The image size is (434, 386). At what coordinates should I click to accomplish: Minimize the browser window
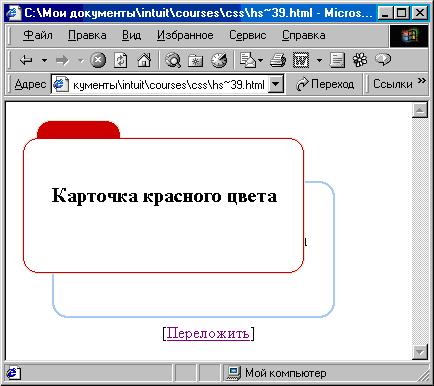[x=385, y=13]
